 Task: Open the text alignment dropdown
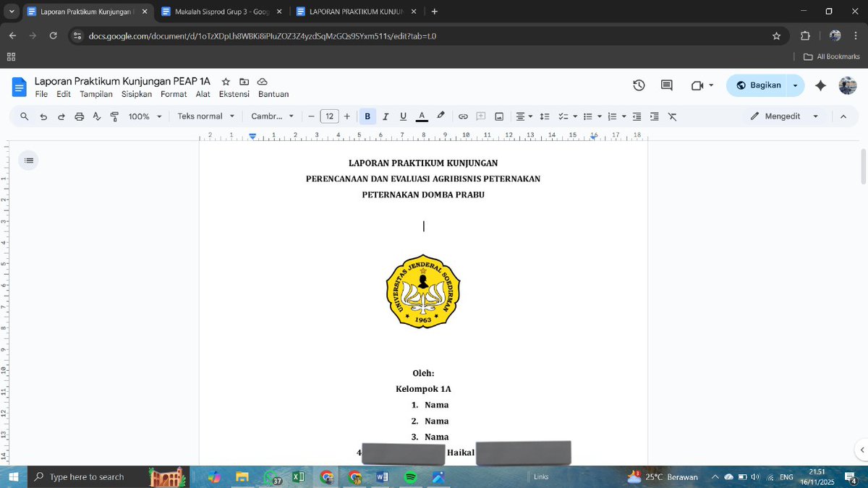tap(524, 116)
